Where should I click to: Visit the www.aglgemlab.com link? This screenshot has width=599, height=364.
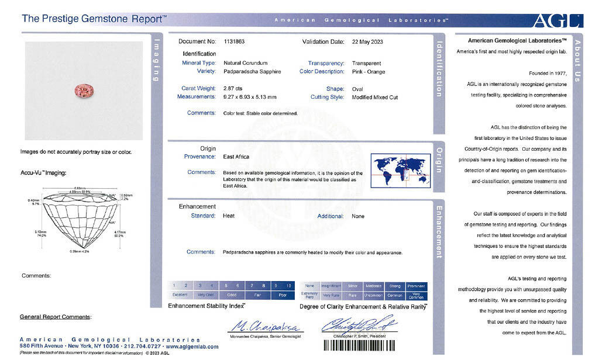tap(192, 347)
